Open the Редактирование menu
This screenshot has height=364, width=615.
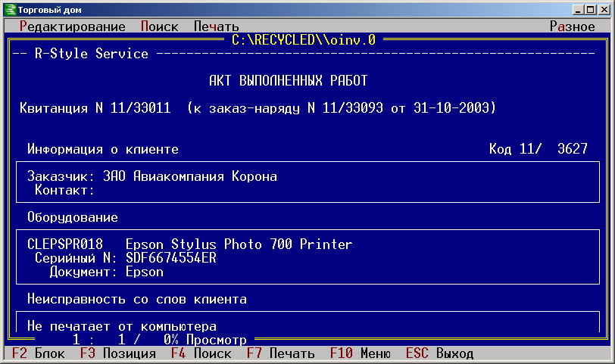73,26
